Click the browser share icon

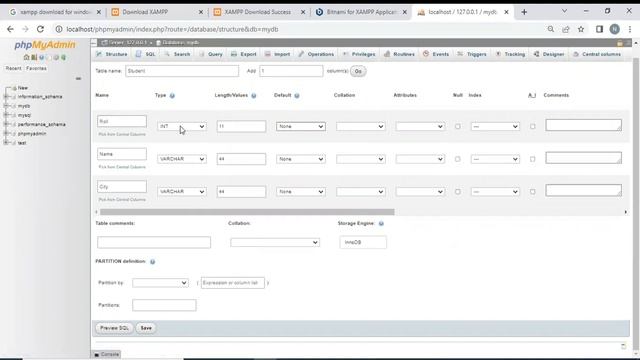coord(566,29)
